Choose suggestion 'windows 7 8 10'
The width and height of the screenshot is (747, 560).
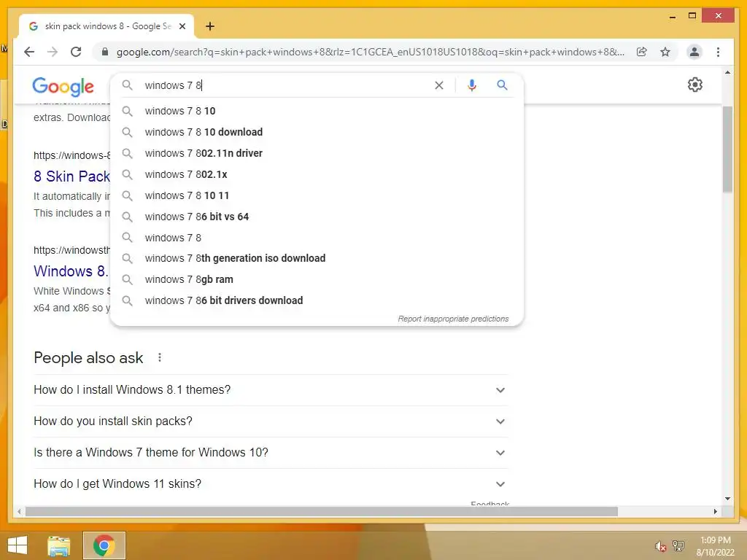coord(317,111)
